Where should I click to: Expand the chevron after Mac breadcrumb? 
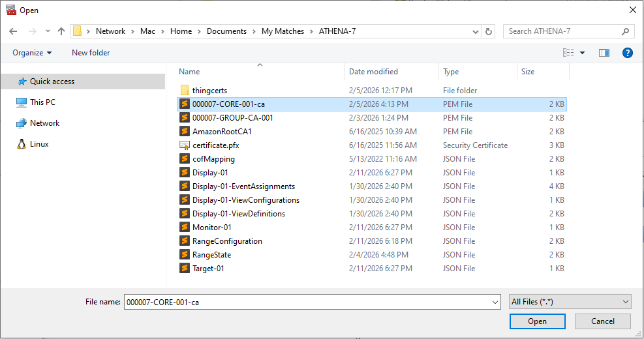click(x=162, y=31)
